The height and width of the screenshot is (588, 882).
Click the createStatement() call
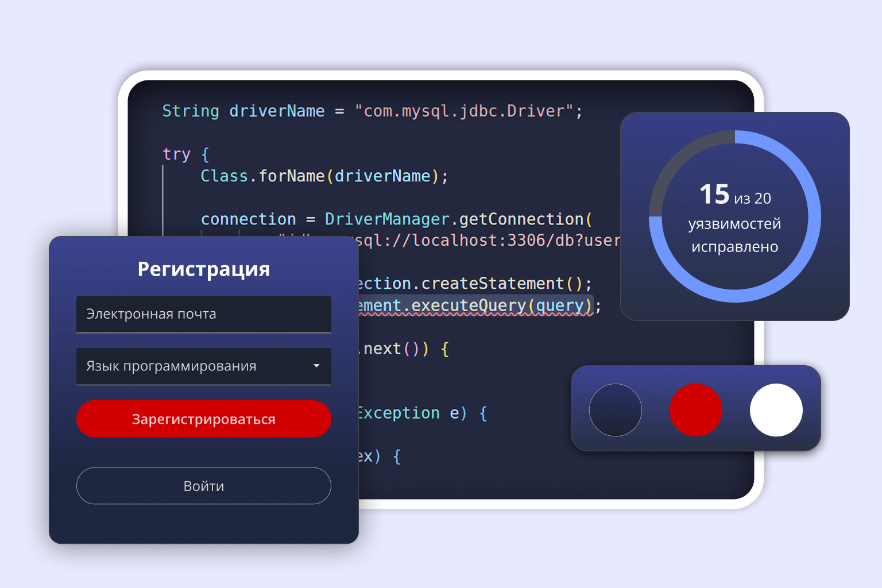(494, 284)
